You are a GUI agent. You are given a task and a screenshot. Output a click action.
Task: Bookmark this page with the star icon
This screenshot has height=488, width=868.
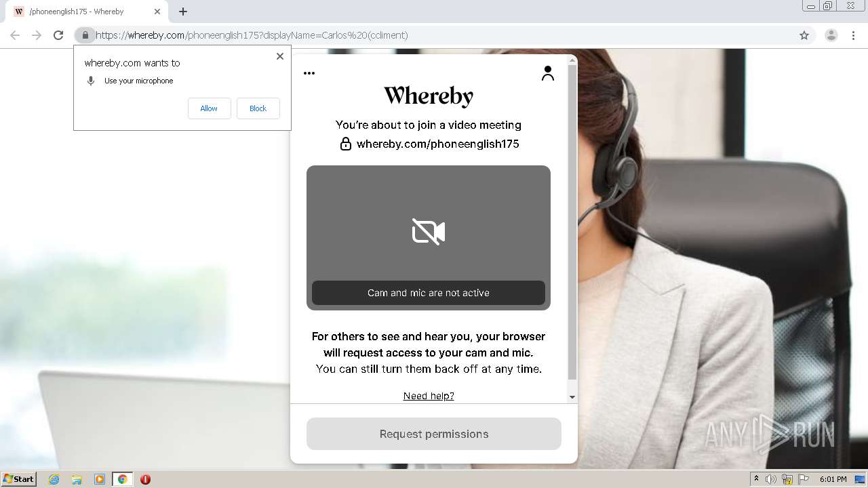[x=804, y=35]
